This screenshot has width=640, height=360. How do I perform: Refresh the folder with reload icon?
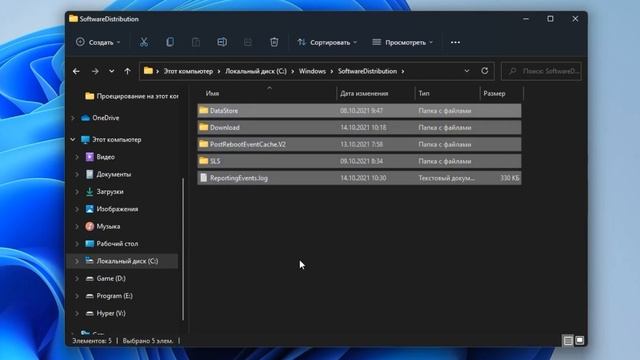pos(484,71)
